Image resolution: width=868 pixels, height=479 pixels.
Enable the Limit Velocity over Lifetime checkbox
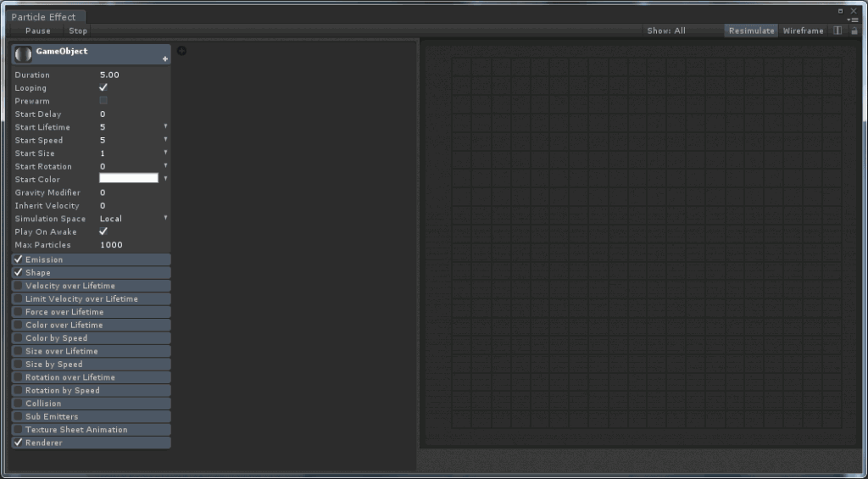(x=19, y=298)
